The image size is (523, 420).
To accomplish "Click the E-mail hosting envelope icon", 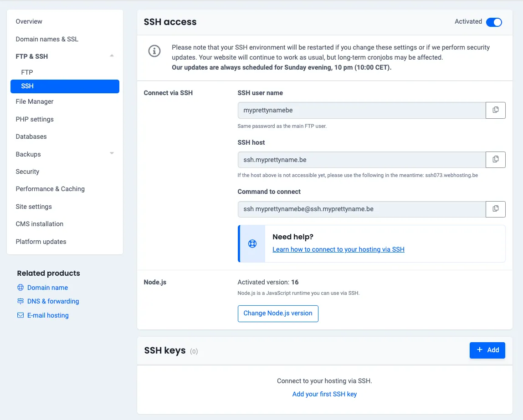I will click(21, 315).
